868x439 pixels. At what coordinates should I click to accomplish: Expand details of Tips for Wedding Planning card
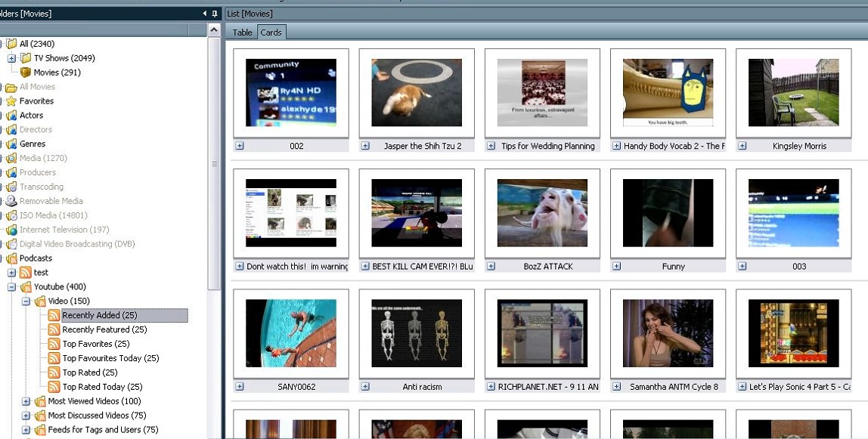(491, 146)
